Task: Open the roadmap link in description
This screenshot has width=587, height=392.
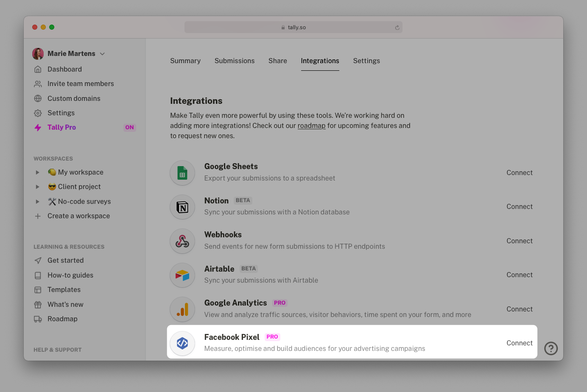Action: tap(311, 126)
